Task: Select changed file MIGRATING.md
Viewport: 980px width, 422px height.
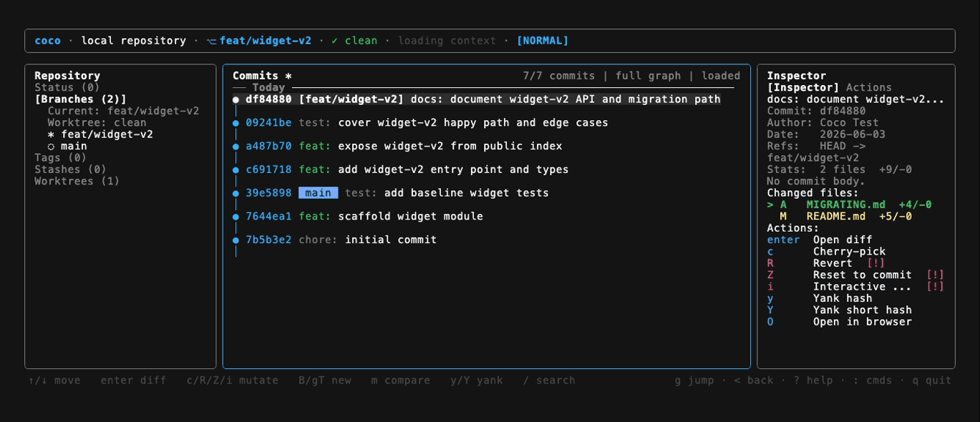Action: tap(849, 205)
